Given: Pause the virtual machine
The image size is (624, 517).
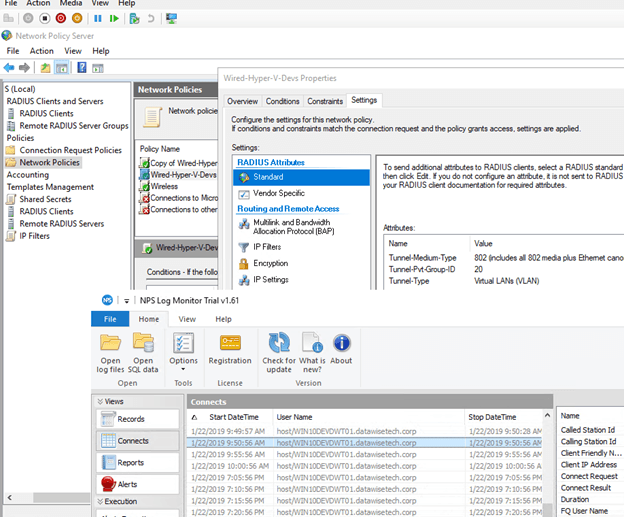Looking at the screenshot, I should [98, 18].
